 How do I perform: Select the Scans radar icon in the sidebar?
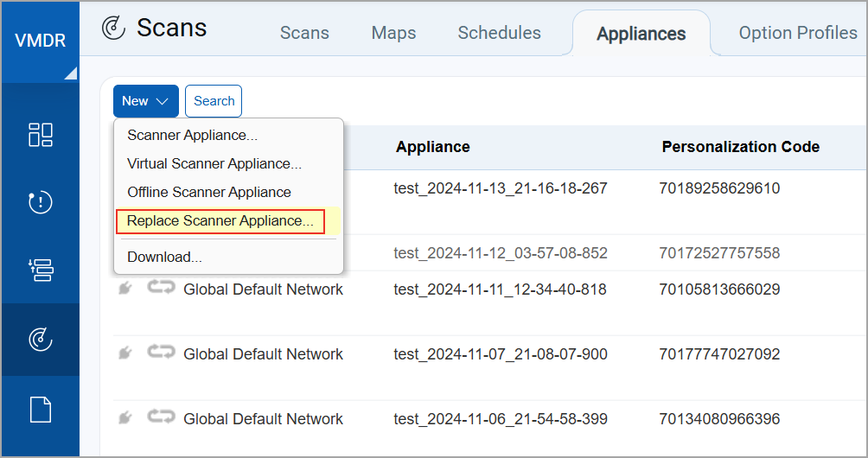(x=41, y=340)
